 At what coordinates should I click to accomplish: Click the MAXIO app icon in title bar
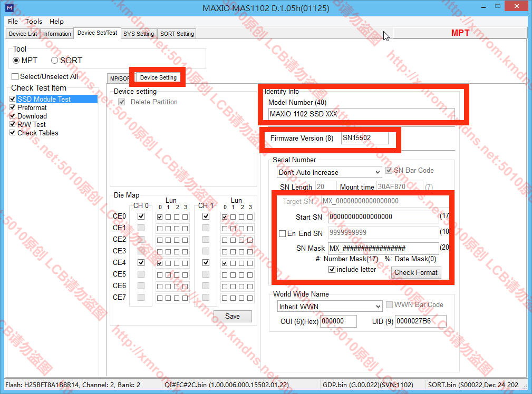click(9, 8)
